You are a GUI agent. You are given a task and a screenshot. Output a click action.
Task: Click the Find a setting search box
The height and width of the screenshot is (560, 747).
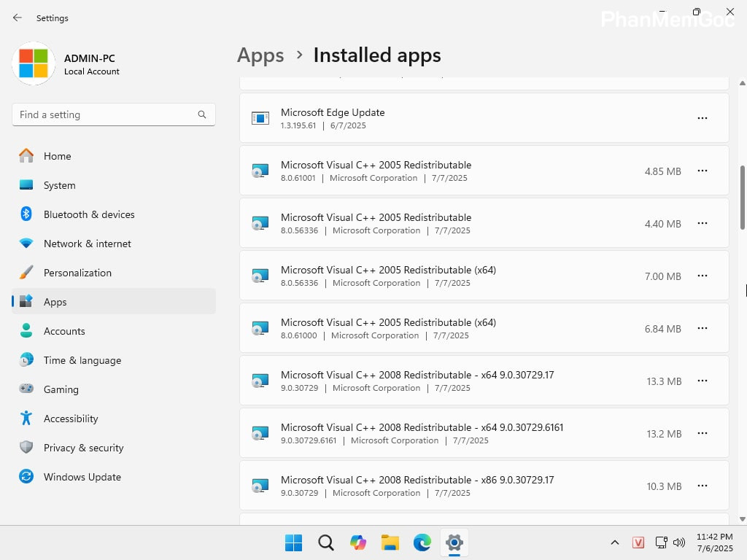pos(113,114)
